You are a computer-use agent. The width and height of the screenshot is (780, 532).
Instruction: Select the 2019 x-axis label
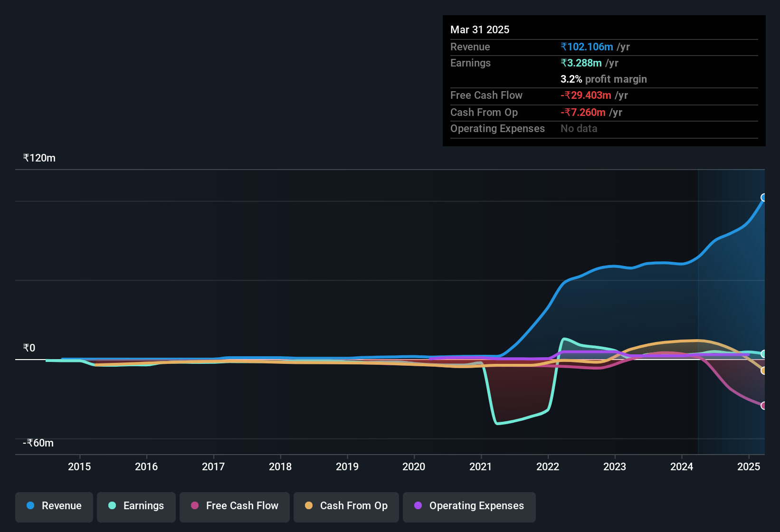pos(347,466)
